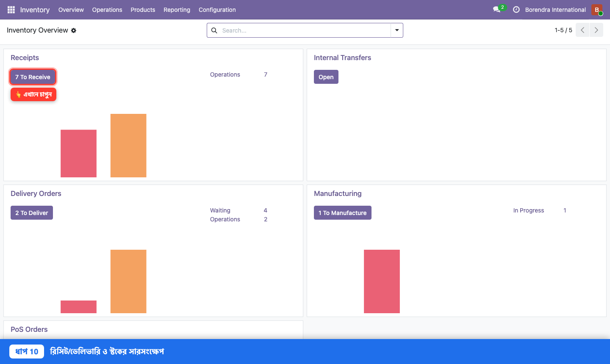Click the search magnifier icon
The height and width of the screenshot is (364, 610).
click(214, 30)
